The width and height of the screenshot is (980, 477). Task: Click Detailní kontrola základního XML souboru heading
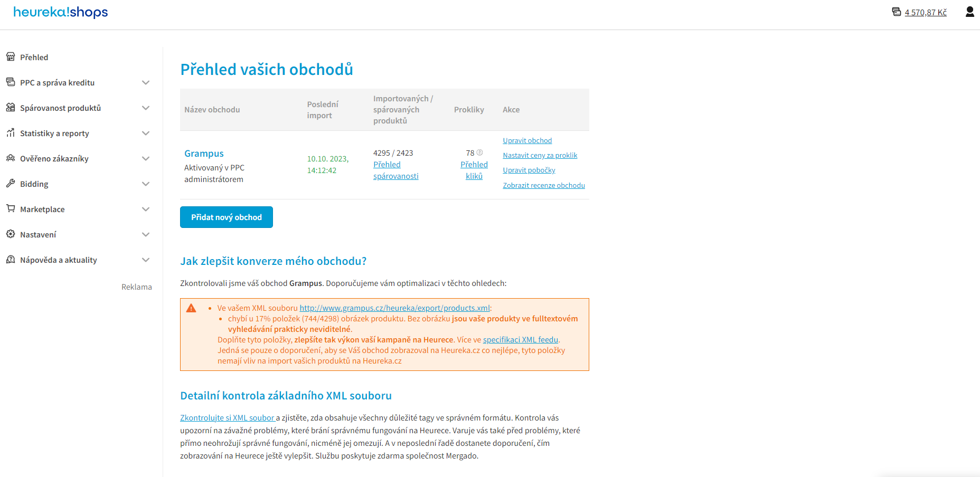286,396
